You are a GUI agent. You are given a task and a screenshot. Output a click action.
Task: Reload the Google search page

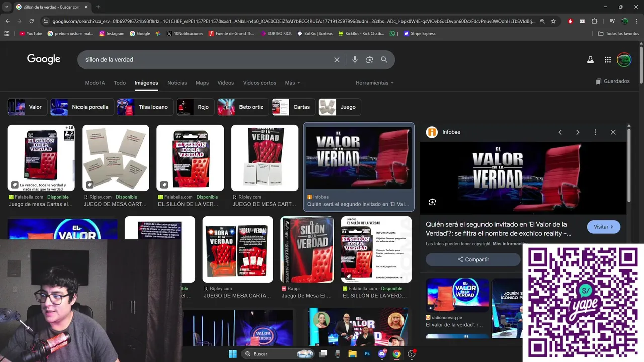coord(31,21)
